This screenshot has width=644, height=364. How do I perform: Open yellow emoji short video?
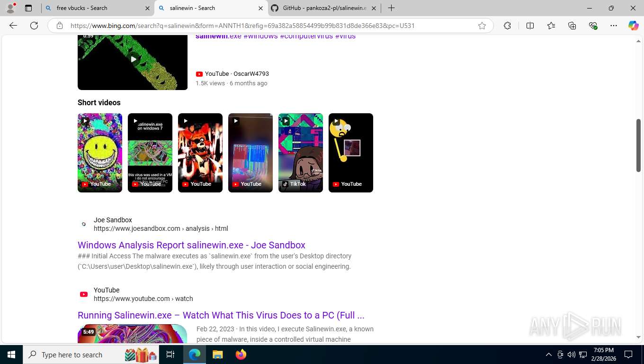pos(351,153)
